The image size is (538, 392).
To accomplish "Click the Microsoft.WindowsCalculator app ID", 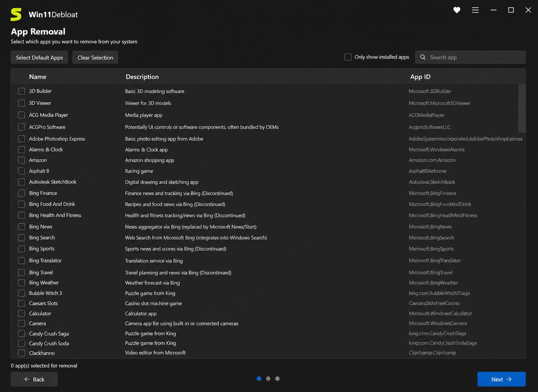I will [x=440, y=313].
